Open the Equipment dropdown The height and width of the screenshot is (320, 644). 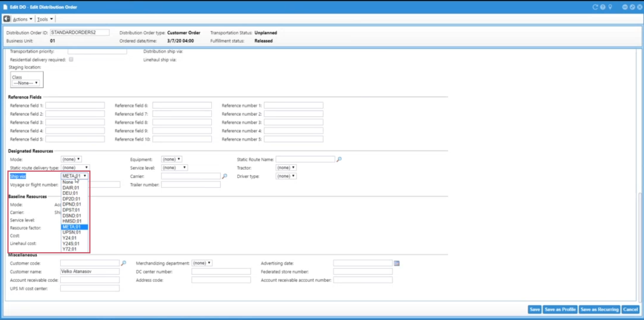[x=171, y=159]
